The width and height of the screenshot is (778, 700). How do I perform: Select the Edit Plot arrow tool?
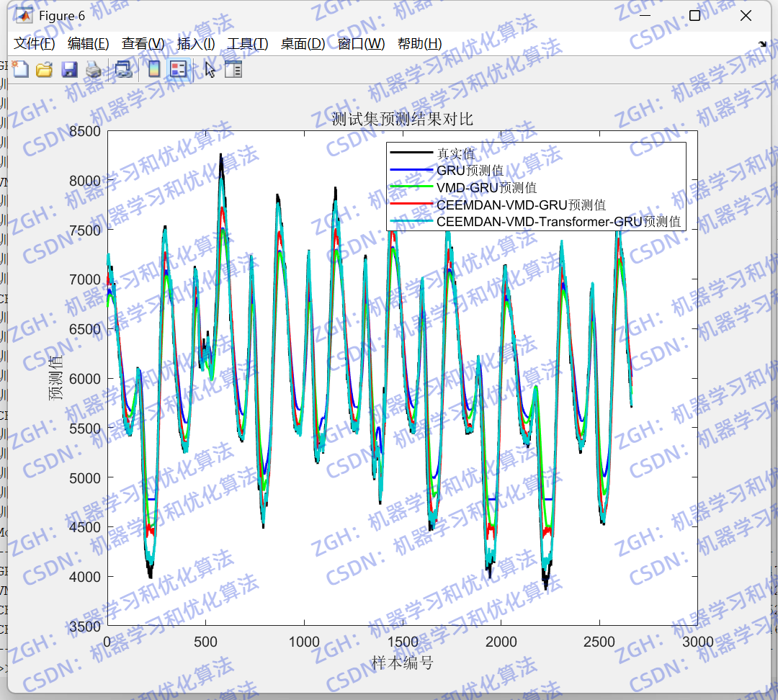pos(210,69)
